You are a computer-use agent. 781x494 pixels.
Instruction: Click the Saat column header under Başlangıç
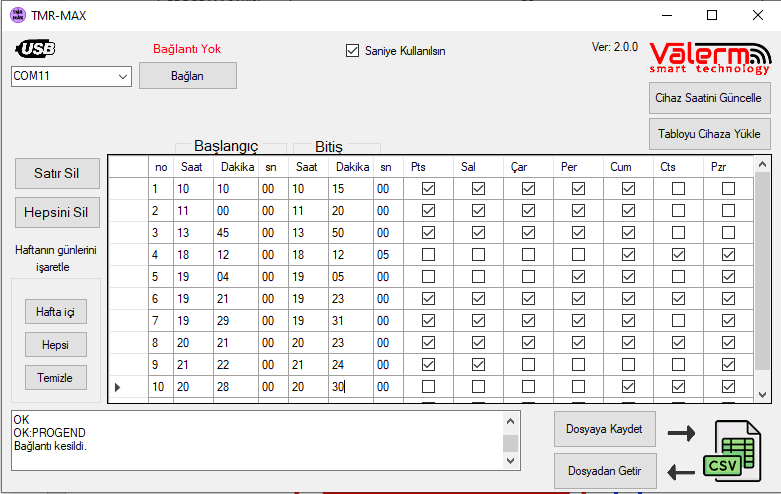coord(190,167)
